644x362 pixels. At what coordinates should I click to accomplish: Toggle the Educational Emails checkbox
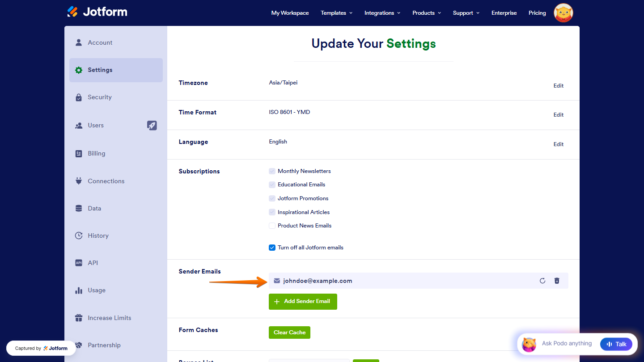tap(272, 185)
